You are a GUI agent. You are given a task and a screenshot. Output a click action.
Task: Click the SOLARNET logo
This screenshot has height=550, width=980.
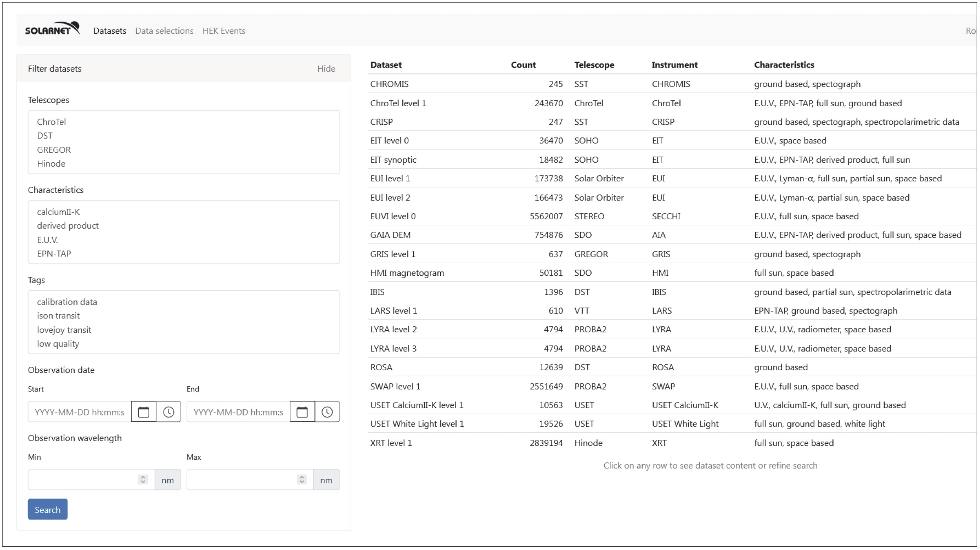52,29
